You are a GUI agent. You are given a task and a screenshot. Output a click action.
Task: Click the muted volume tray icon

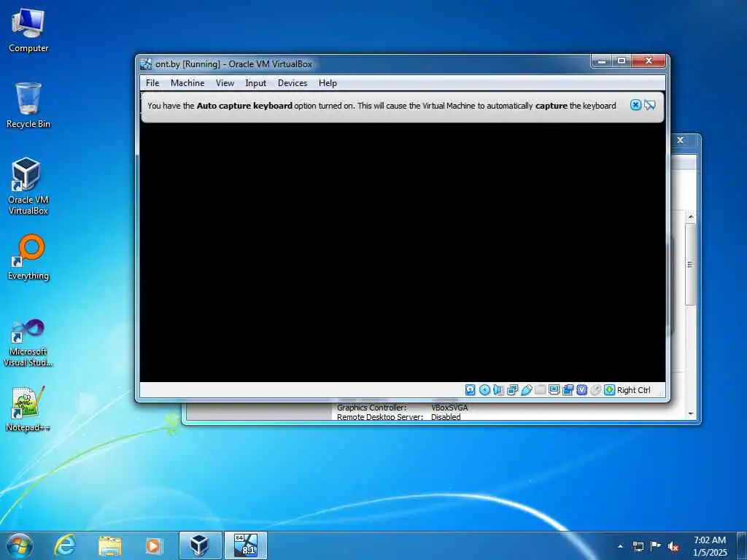click(673, 546)
